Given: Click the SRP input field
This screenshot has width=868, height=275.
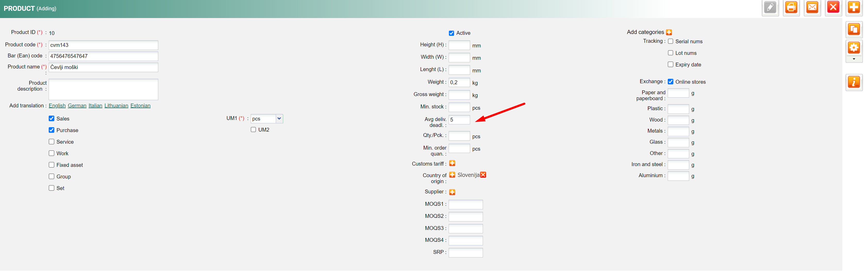Looking at the screenshot, I should [466, 253].
